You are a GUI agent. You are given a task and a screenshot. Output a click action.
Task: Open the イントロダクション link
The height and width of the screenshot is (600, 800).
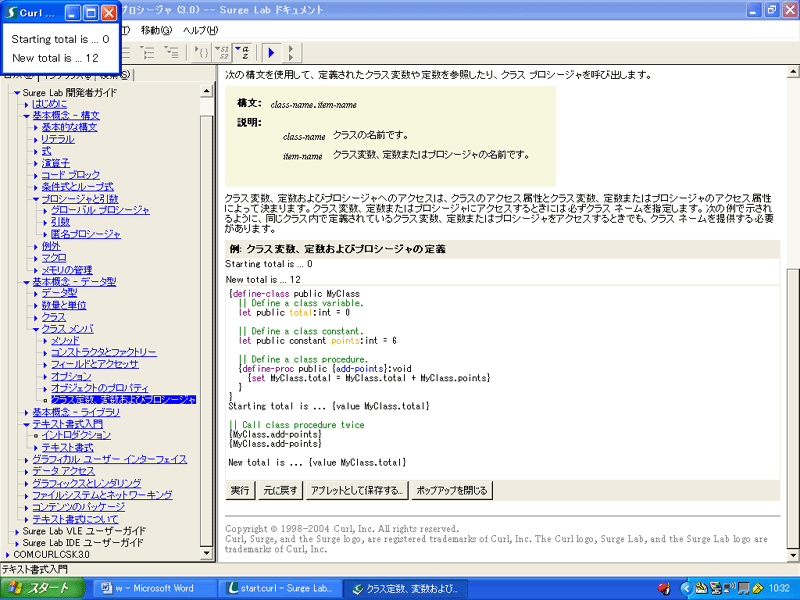[76, 436]
